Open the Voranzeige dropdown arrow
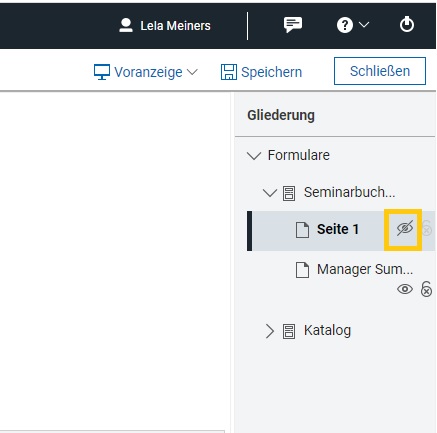The width and height of the screenshot is (437, 433). [192, 72]
